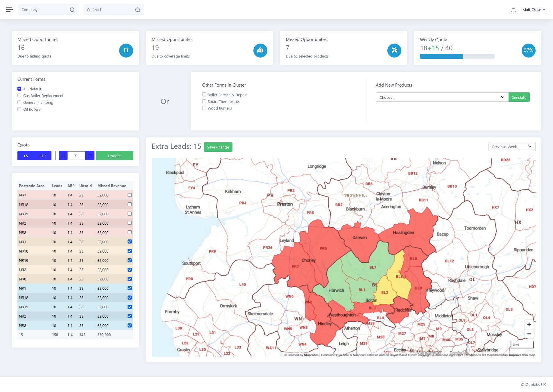Sort table by Missed Revenue column
The width and height of the screenshot is (553, 392).
pos(112,186)
